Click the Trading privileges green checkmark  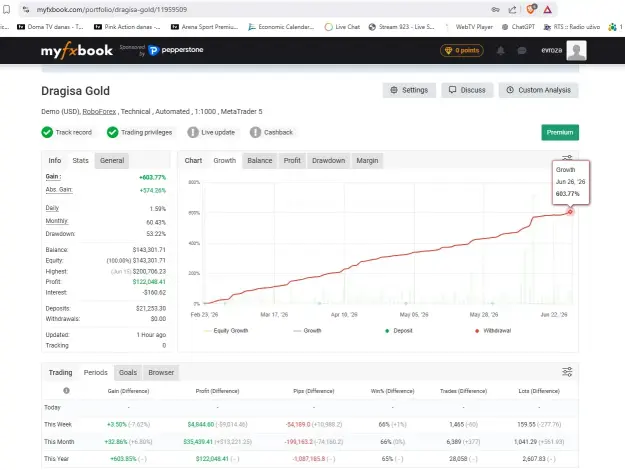point(113,132)
